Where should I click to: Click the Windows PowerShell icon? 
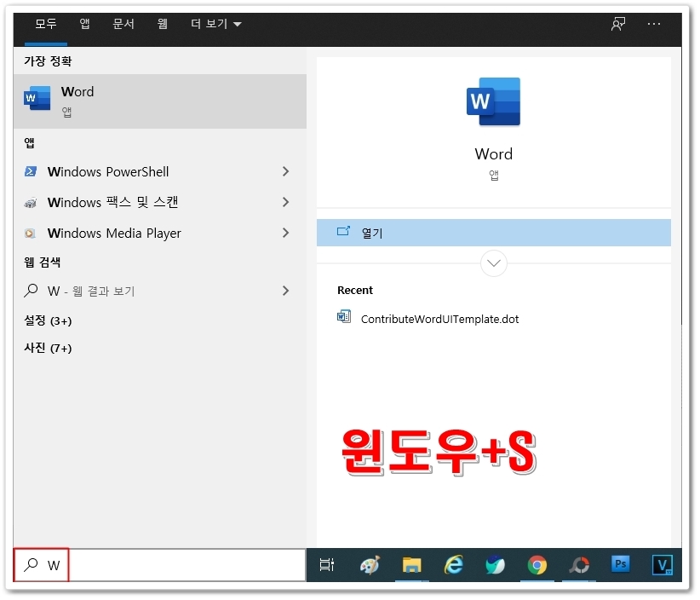(x=31, y=171)
